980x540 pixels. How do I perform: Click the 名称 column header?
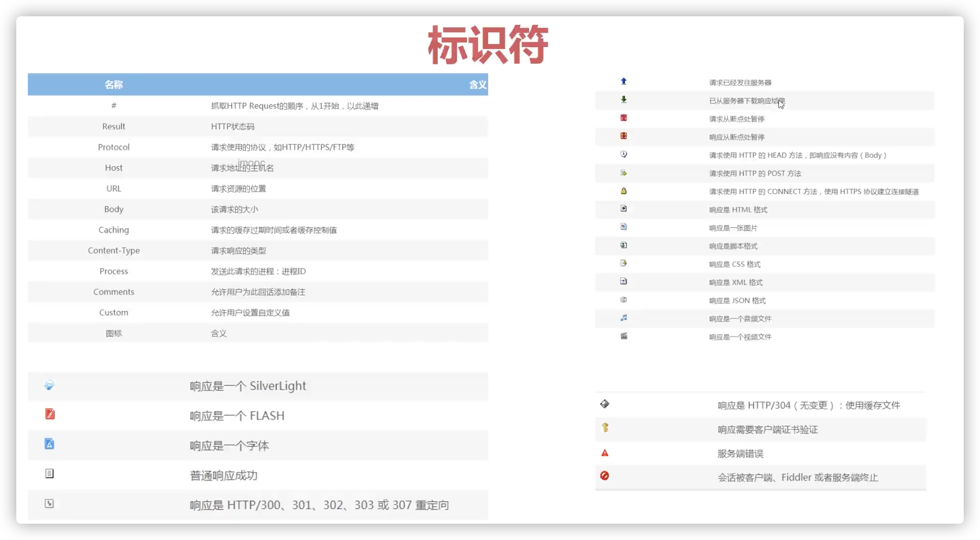(114, 85)
